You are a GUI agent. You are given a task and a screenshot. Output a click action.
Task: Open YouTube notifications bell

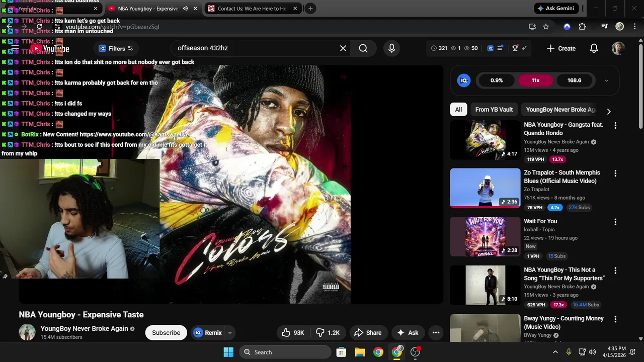coord(594,48)
